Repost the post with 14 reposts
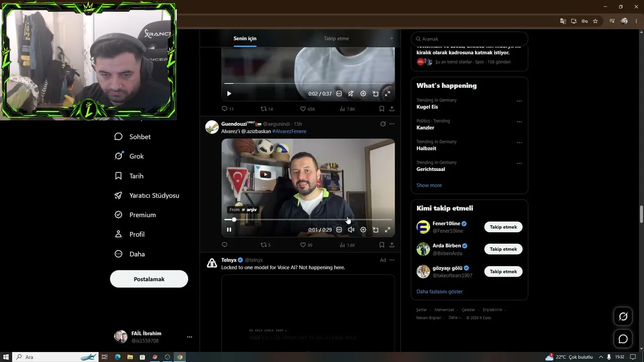Viewport: 644px width, 362px height. pyautogui.click(x=267, y=109)
